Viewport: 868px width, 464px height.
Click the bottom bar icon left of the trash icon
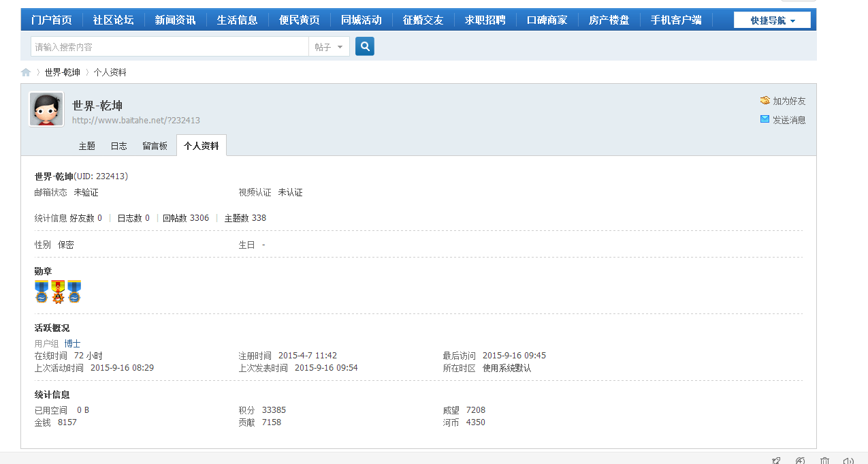coord(801,460)
